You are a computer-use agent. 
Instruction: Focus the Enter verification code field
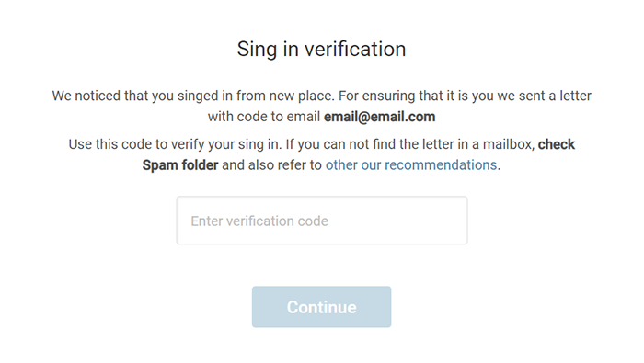click(322, 221)
